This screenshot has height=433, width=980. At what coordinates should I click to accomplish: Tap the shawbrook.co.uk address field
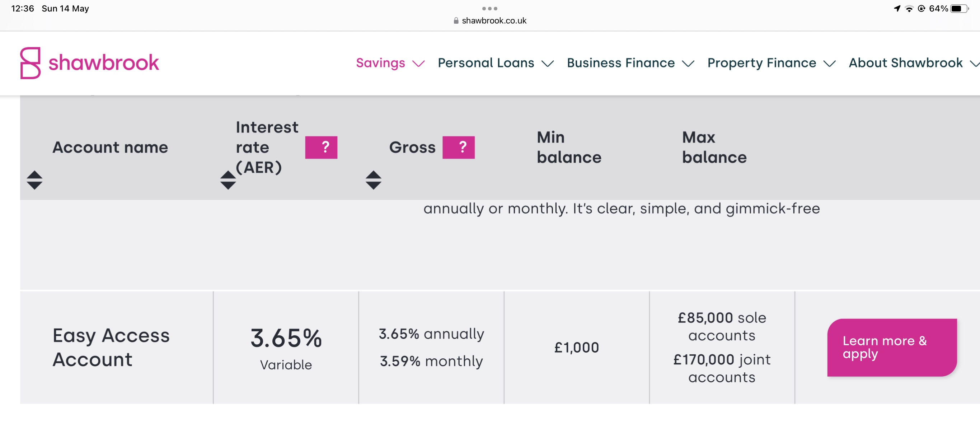(494, 21)
